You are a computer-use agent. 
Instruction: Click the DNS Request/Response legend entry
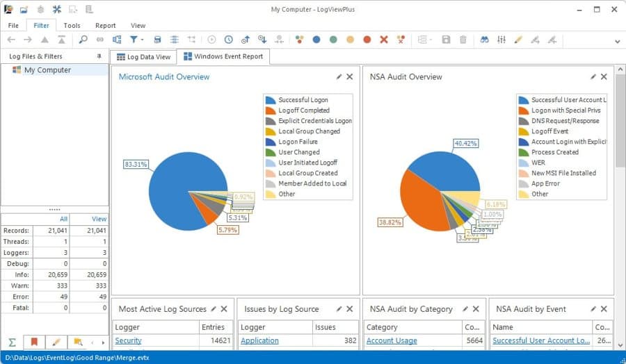tap(565, 121)
